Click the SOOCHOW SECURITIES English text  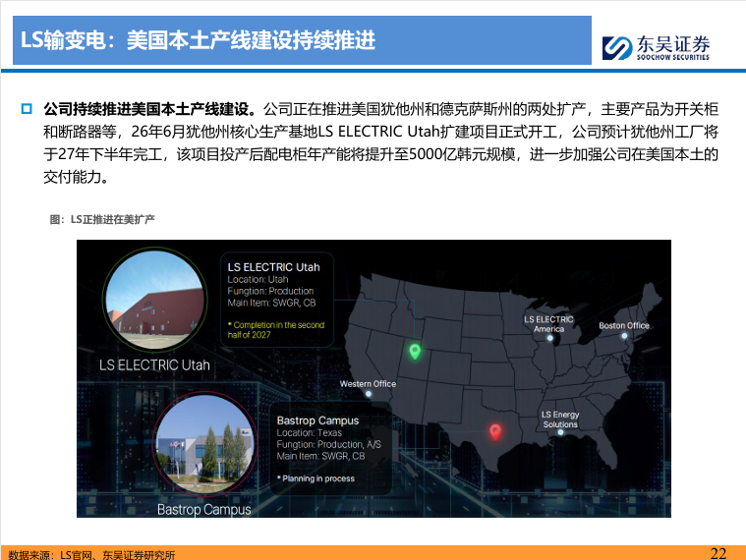pos(673,57)
